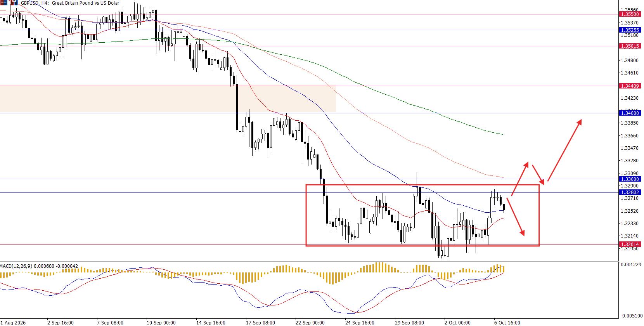
Task: Click the 7 Sep 08:00 time axis label
Action: point(110,323)
